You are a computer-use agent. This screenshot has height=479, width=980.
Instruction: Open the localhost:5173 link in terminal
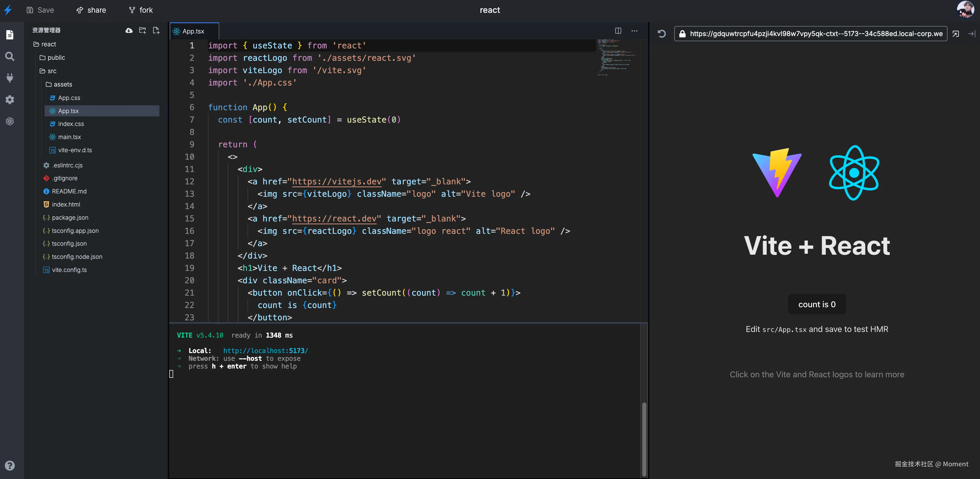point(266,350)
